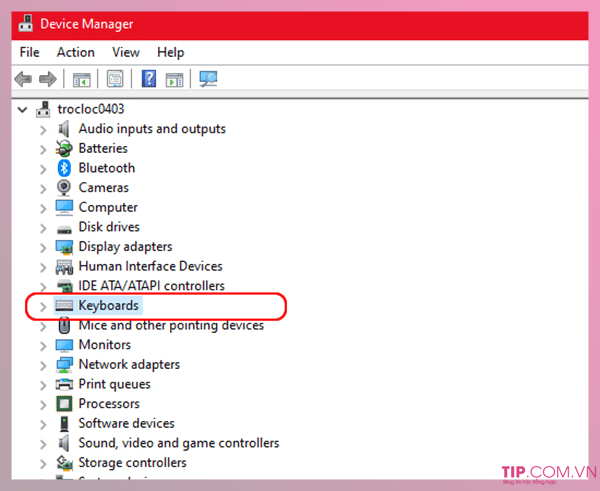
Task: Expand Print queues chevron
Action: tap(43, 385)
